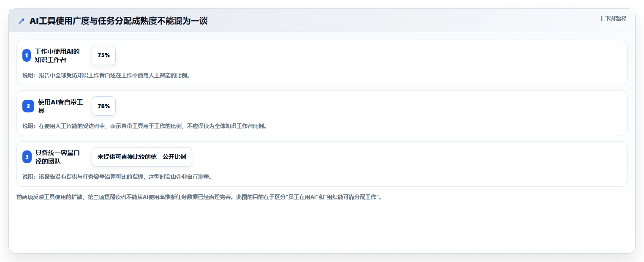This screenshot has height=262, width=644.
Task: Click the 未提供可直接比较的统一公开比例 pill
Action: pyautogui.click(x=142, y=157)
